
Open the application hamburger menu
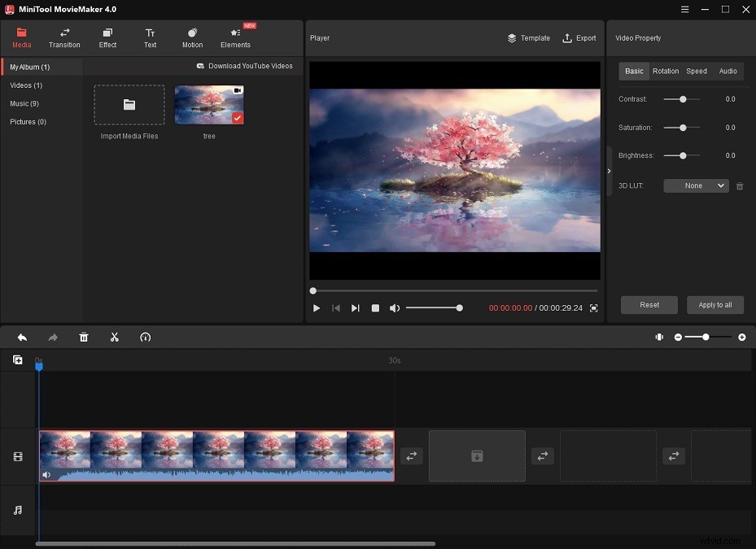(686, 9)
